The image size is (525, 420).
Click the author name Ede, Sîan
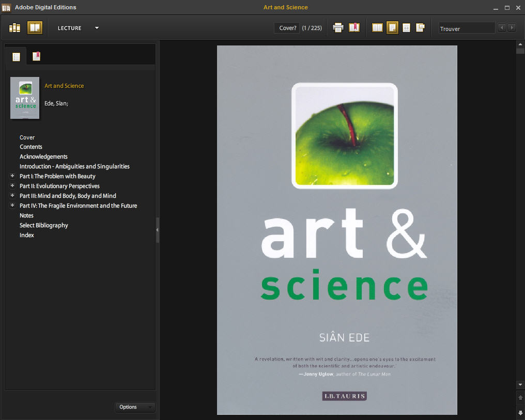point(56,103)
